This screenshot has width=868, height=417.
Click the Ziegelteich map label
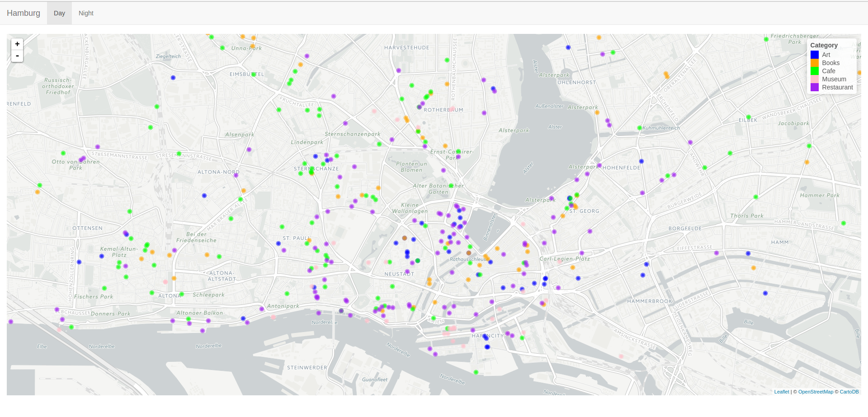[168, 56]
